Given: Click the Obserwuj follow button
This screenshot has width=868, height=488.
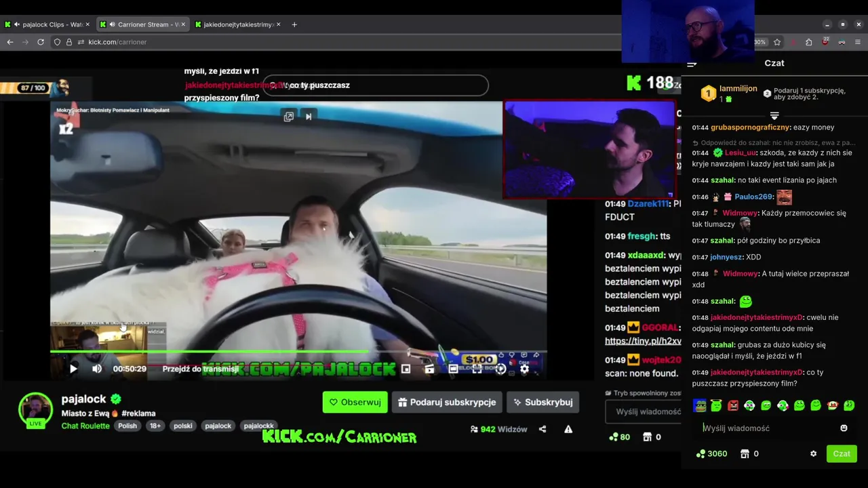Looking at the screenshot, I should 355,402.
